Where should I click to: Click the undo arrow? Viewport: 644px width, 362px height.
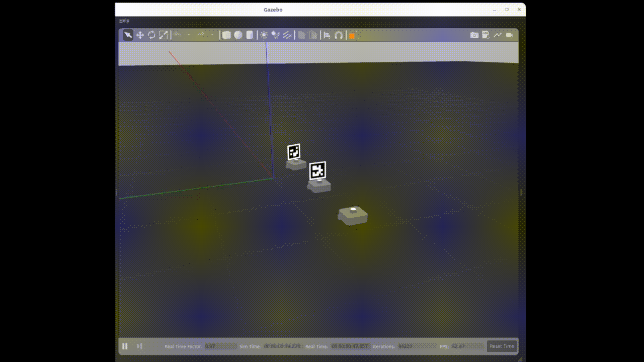[x=178, y=35]
